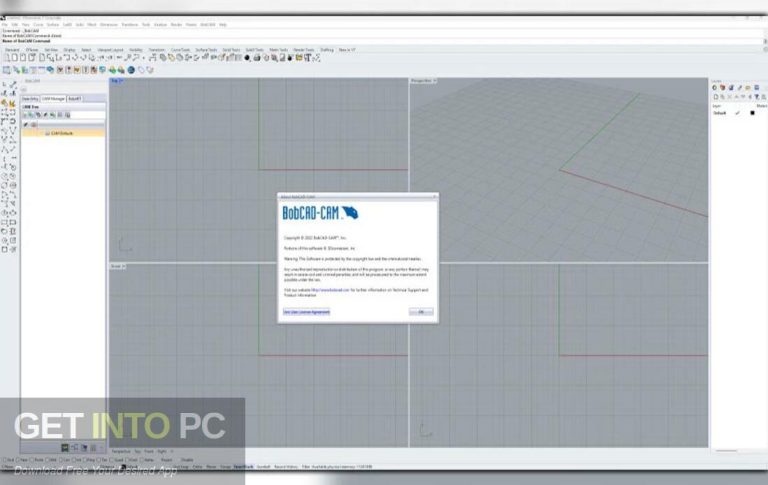Open the Perspective viewport title dropdown

tap(421, 81)
